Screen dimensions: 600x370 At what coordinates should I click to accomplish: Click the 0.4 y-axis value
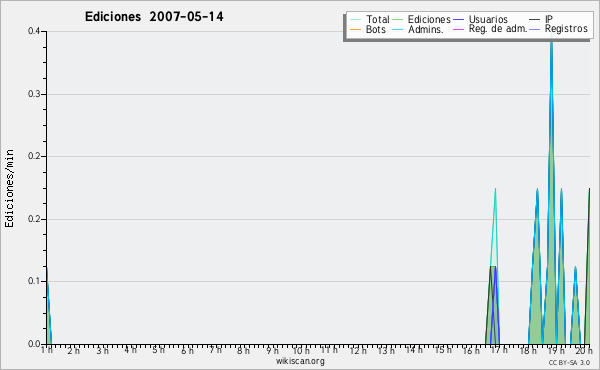point(34,31)
